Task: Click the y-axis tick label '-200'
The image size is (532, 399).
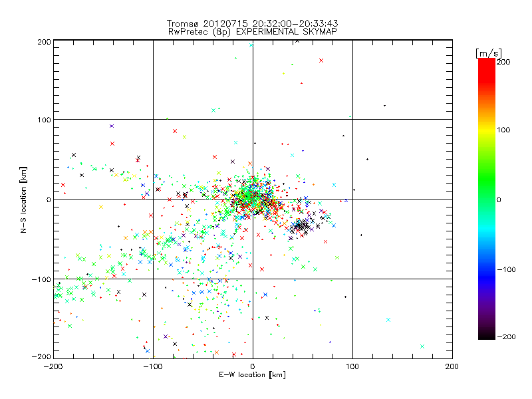Action: pyautogui.click(x=41, y=356)
